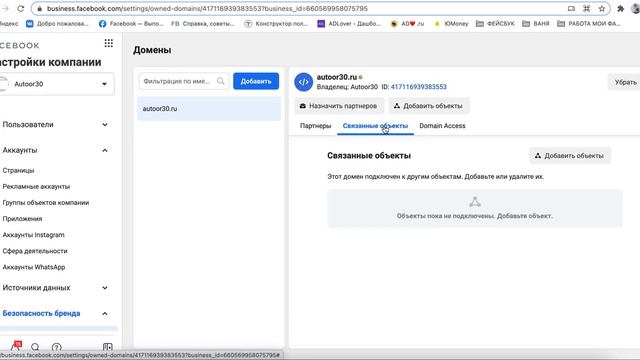Open the Справка, советы bookmark
This screenshot has width=640, height=360.
point(203,24)
